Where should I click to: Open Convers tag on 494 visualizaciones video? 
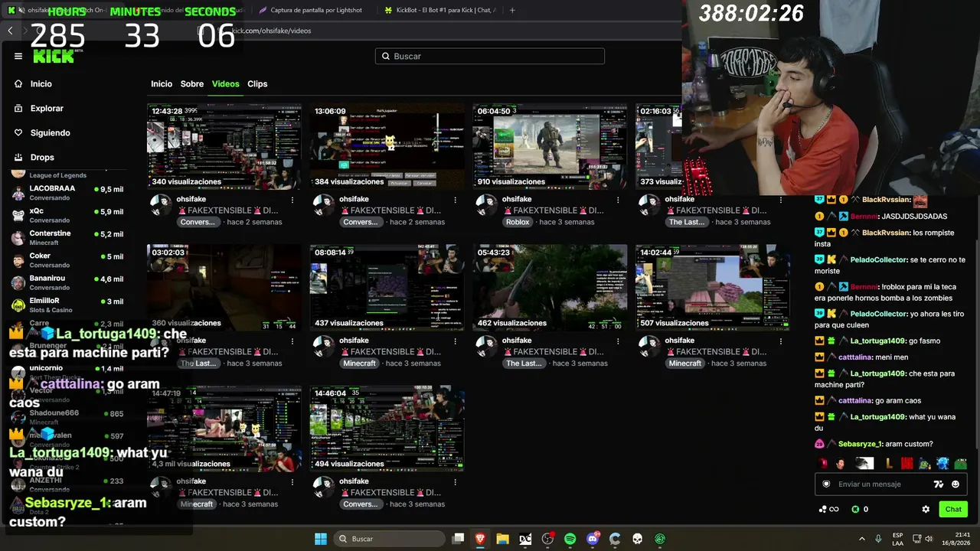click(x=360, y=504)
